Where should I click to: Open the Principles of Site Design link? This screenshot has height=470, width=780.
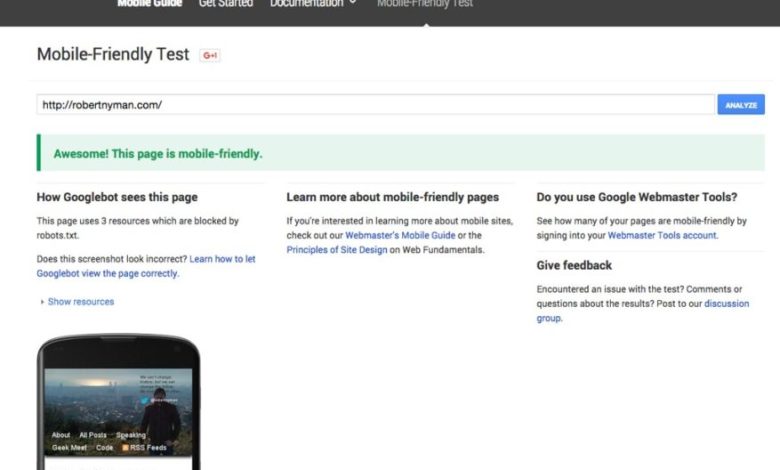(x=337, y=250)
